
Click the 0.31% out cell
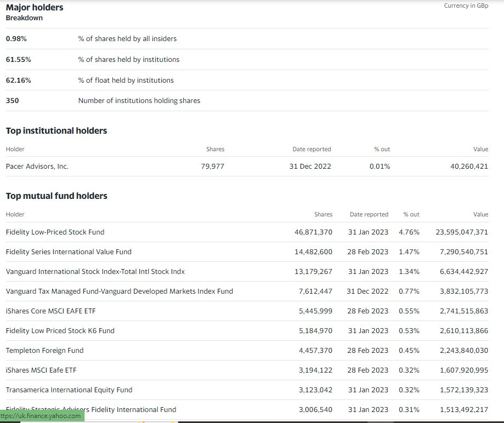409,410
